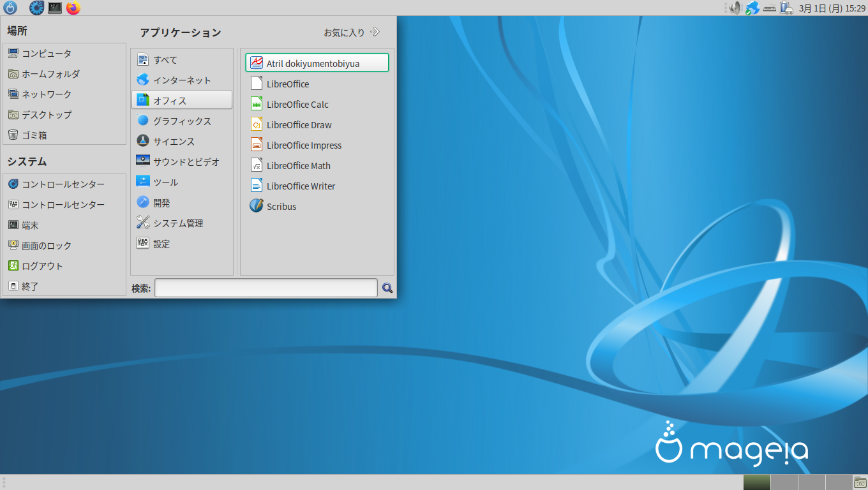Click the keyboard indicator tray icon
The width and height of the screenshot is (868, 490).
tap(770, 8)
